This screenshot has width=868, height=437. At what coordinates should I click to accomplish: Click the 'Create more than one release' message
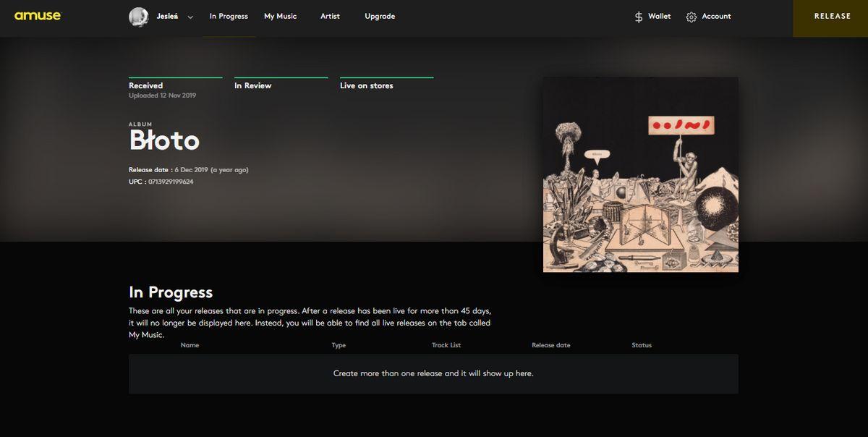coord(433,373)
